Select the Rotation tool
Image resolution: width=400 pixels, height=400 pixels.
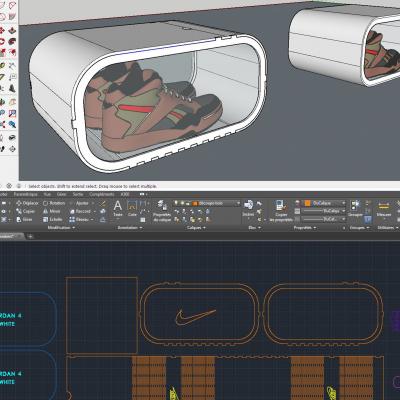(54, 203)
